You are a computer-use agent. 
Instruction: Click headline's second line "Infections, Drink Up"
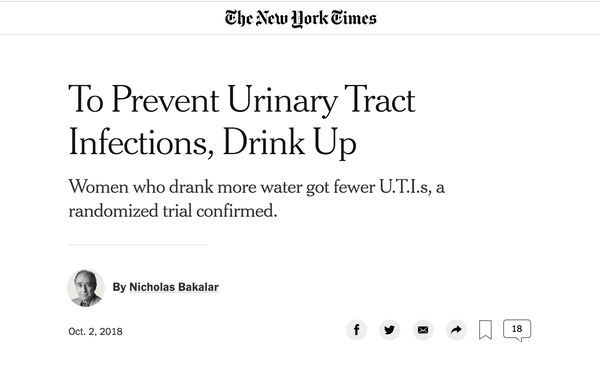[x=212, y=142]
